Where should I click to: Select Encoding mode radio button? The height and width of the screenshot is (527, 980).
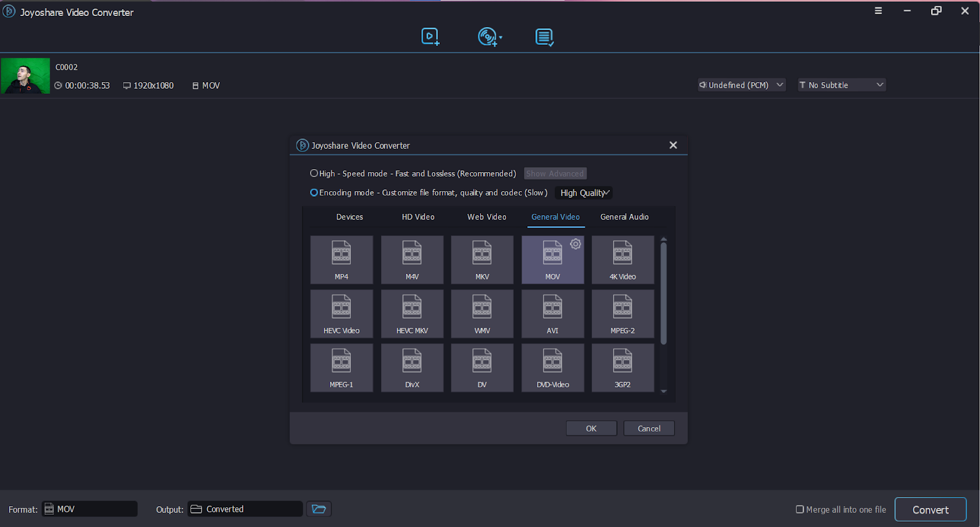(314, 192)
